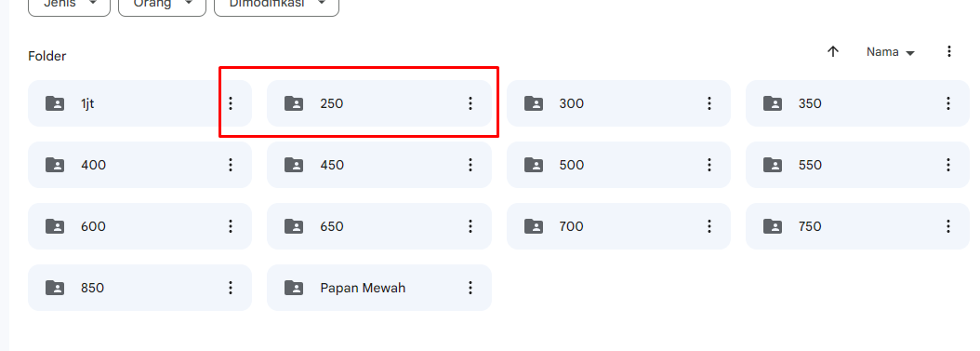This screenshot has height=351, width=980.
Task: Select the folder named 400
Action: (140, 165)
